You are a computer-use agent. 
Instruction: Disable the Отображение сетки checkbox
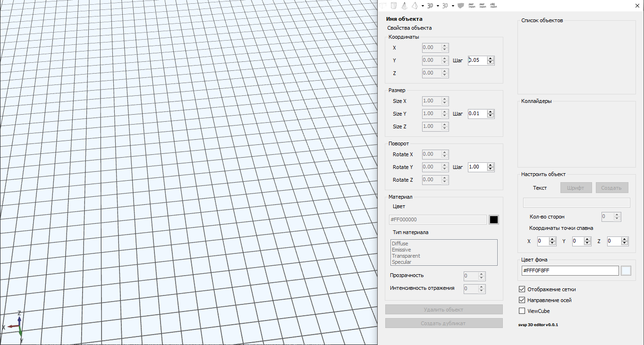(522, 289)
